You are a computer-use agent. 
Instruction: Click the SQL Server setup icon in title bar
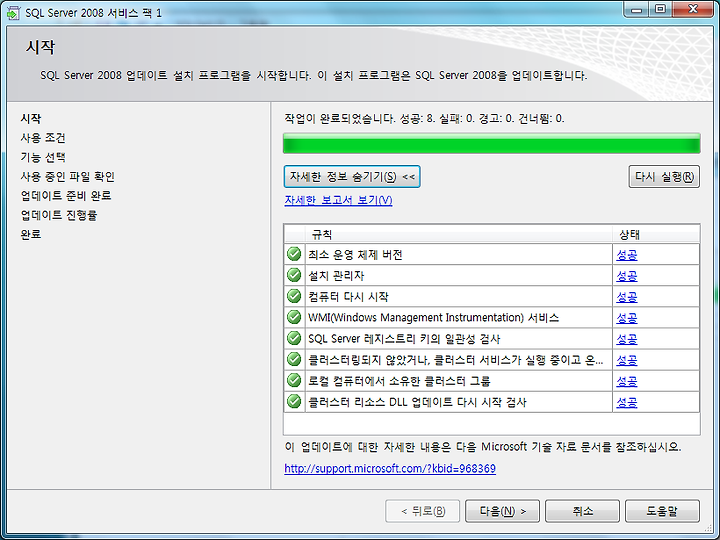[13, 13]
